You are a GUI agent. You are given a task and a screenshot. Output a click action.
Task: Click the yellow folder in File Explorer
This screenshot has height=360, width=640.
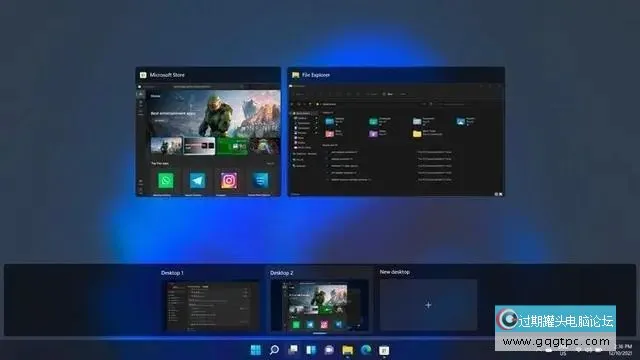[x=417, y=133]
